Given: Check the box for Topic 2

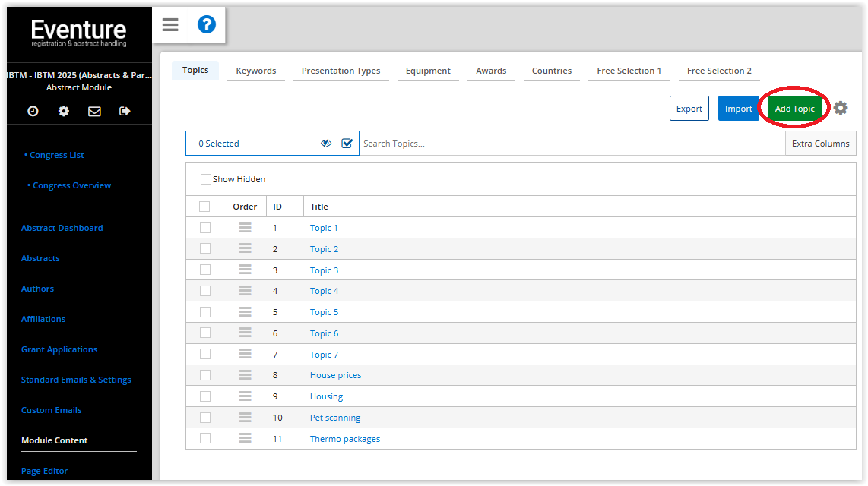Looking at the screenshot, I should pos(205,248).
